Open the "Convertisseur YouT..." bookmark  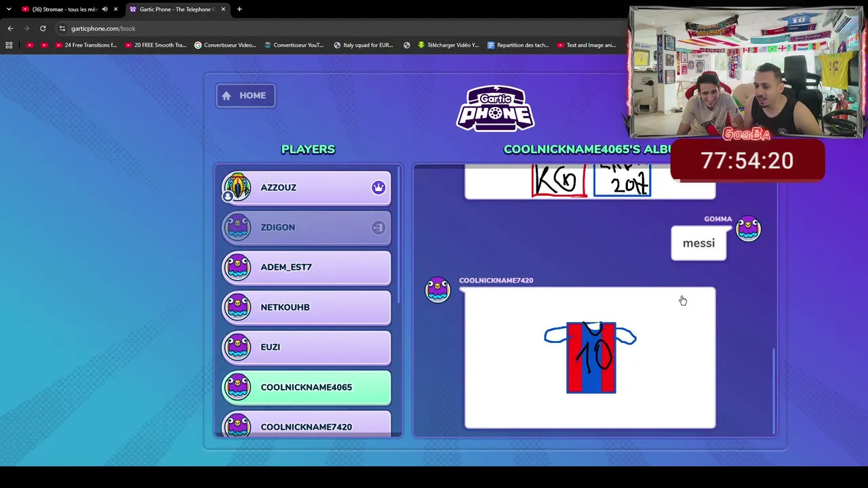coord(294,45)
